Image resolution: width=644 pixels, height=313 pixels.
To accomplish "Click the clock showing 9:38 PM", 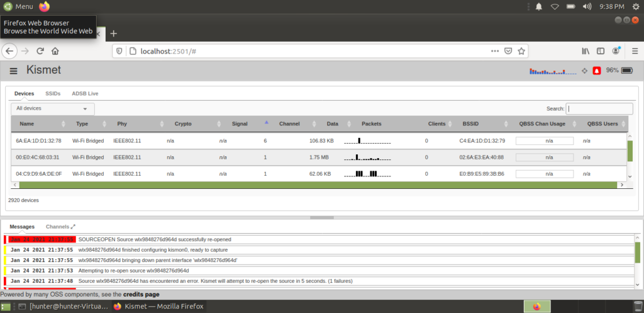I will pyautogui.click(x=612, y=6).
